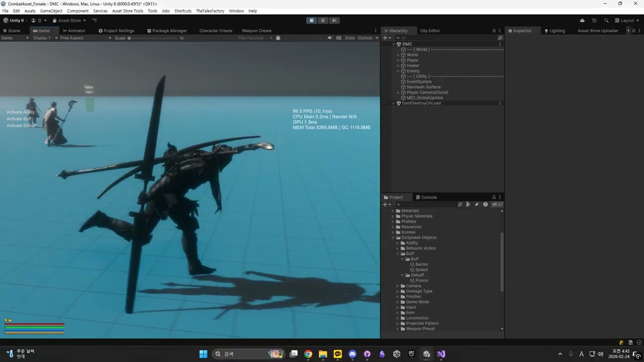Image resolution: width=644 pixels, height=362 pixels.
Task: Toggle the shortcuts keyboard icon in Game view
Action: click(339, 38)
